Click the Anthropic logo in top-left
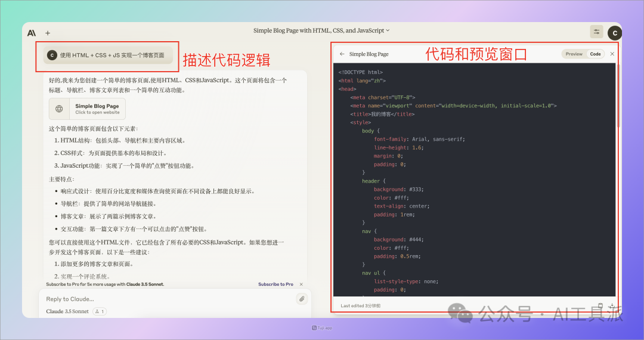The image size is (644, 340). pyautogui.click(x=32, y=33)
